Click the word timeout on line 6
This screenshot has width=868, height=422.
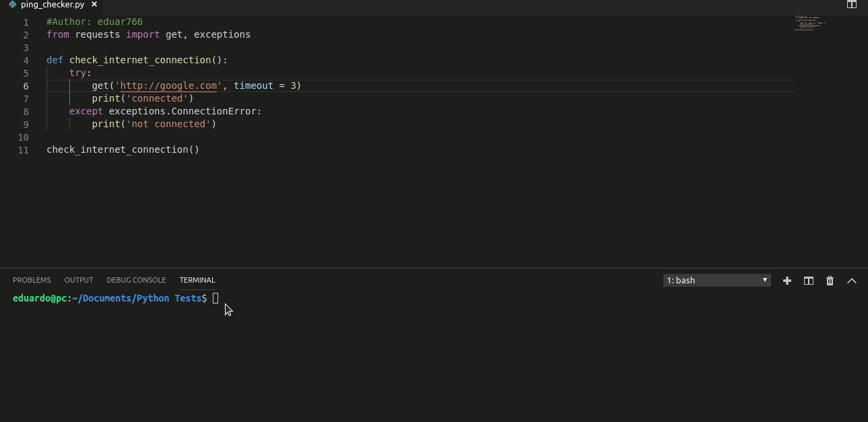[x=253, y=85]
